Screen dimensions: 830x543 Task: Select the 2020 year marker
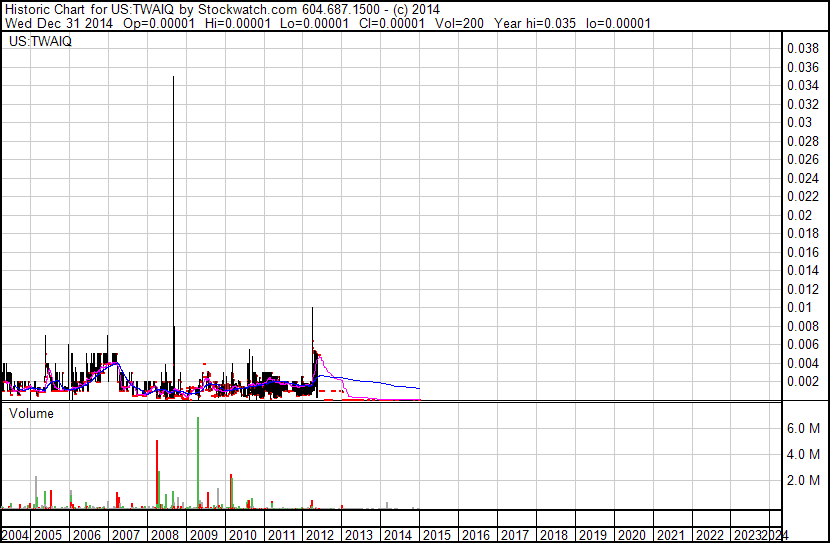(630, 535)
